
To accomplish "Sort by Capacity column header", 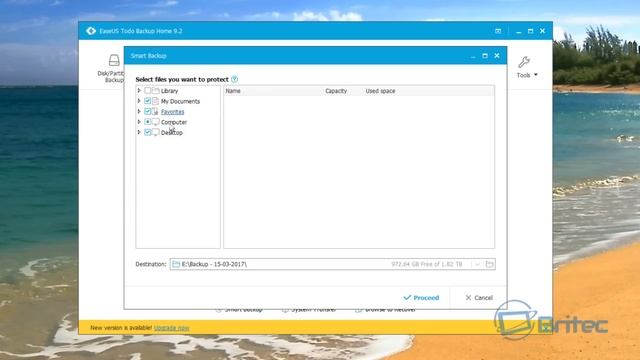I will point(336,91).
